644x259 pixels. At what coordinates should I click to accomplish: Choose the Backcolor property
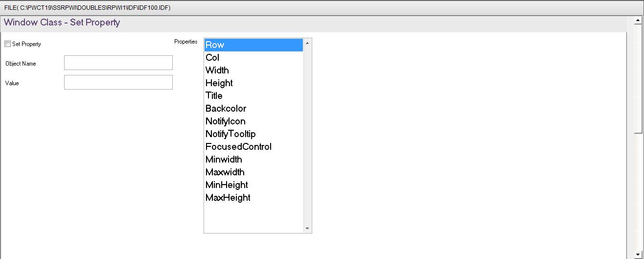click(253, 109)
